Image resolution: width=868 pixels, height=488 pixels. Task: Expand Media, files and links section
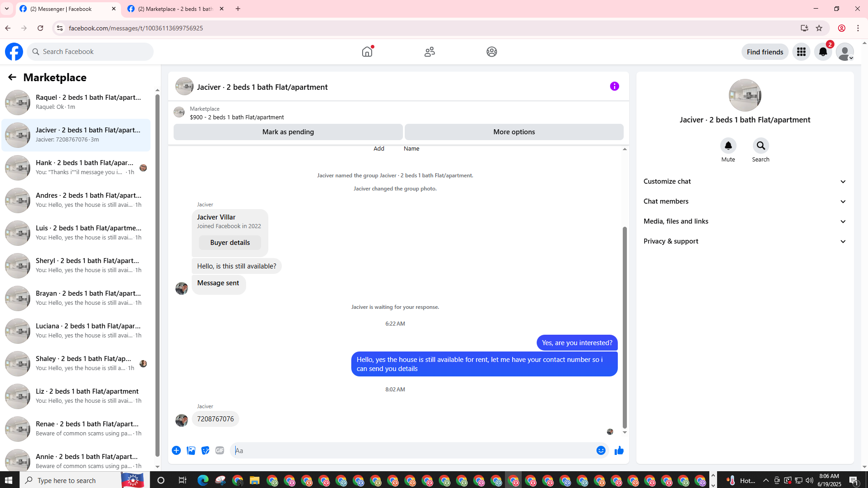click(x=745, y=221)
